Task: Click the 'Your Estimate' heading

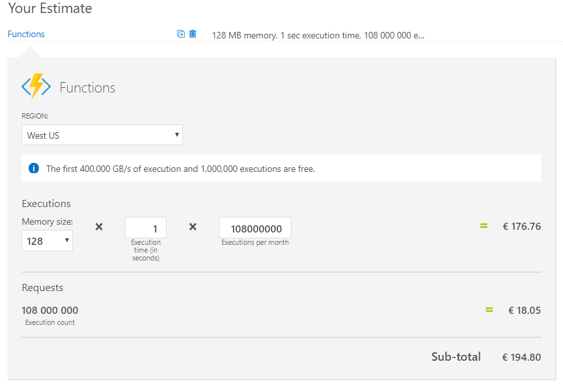Action: click(x=50, y=8)
